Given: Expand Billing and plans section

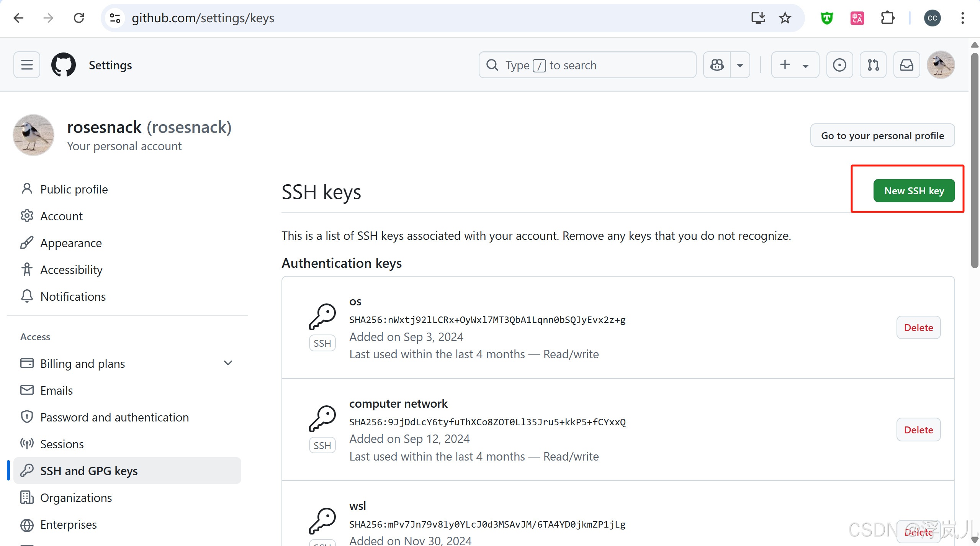Looking at the screenshot, I should pyautogui.click(x=228, y=363).
